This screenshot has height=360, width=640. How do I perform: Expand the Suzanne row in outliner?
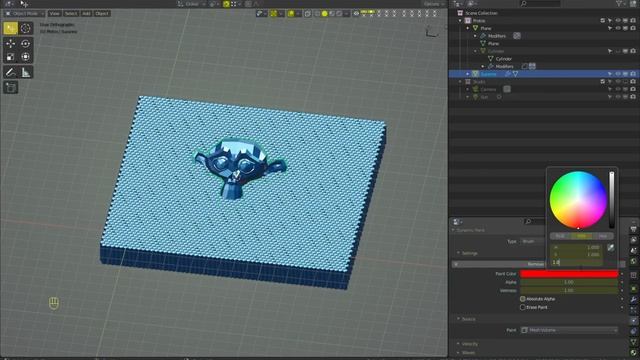pos(468,74)
